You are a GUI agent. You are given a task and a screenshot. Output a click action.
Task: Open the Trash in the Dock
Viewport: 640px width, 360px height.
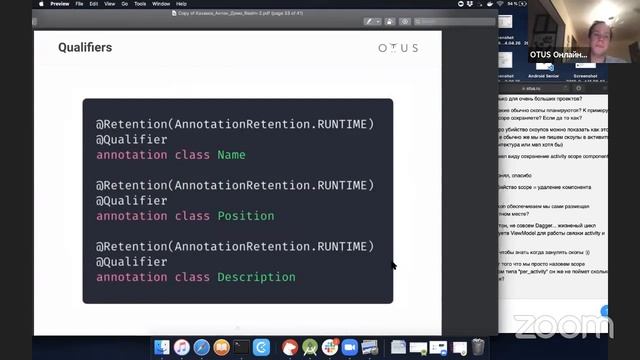[478, 347]
